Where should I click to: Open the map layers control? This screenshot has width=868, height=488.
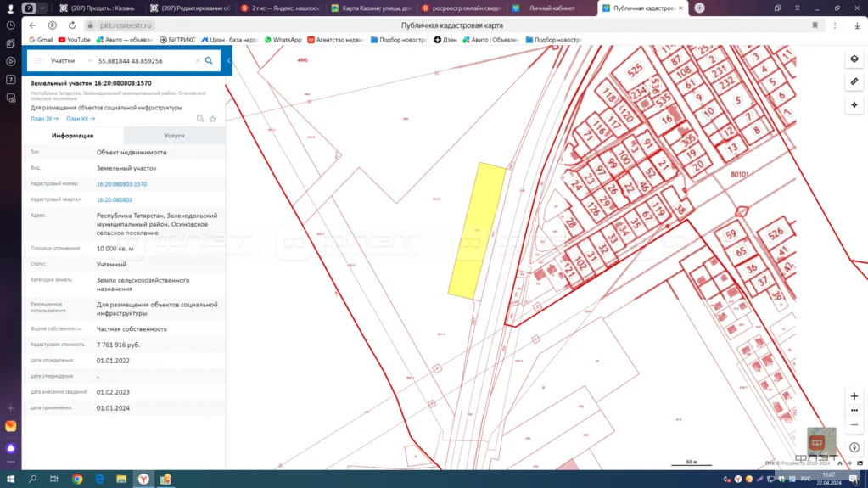click(x=854, y=59)
